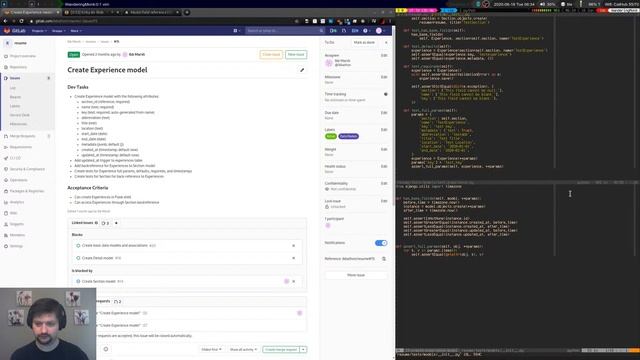Open Boards under Issues
The image size is (640, 360).
click(16, 97)
